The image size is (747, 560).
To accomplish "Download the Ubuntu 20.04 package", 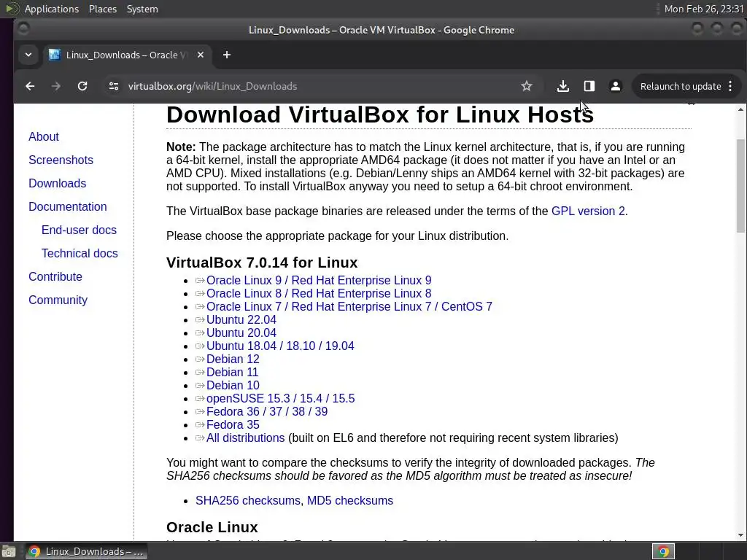I will pyautogui.click(x=241, y=332).
